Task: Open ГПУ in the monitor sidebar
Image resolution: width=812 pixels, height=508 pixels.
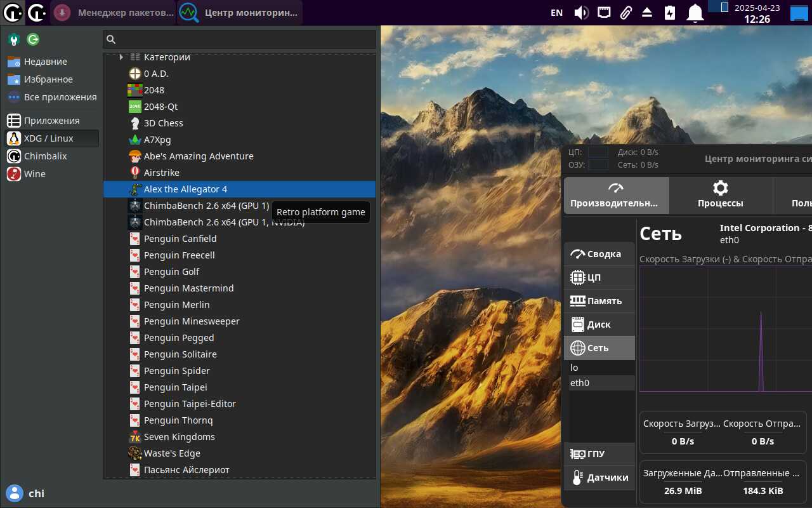Action: tap(599, 454)
